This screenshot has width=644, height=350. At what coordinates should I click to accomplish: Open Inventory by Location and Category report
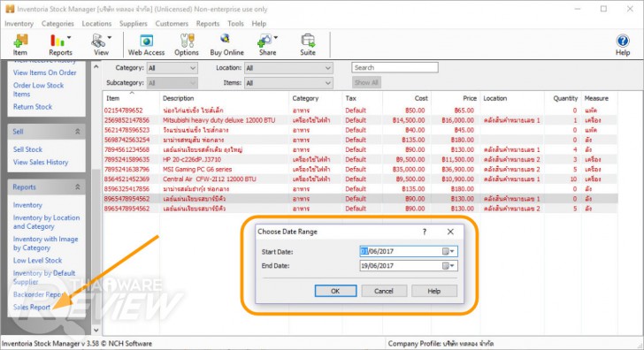[46, 222]
